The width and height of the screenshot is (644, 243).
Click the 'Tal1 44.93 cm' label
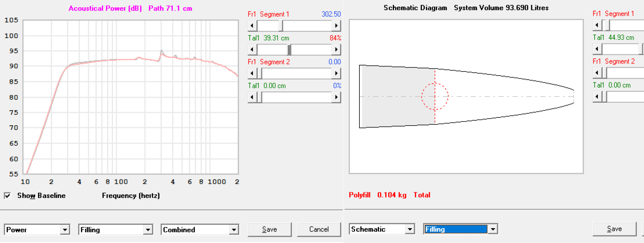pos(613,37)
